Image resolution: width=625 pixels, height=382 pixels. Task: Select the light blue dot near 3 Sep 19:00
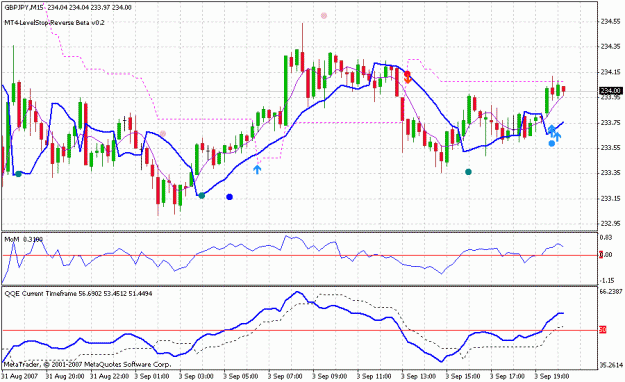click(x=552, y=143)
